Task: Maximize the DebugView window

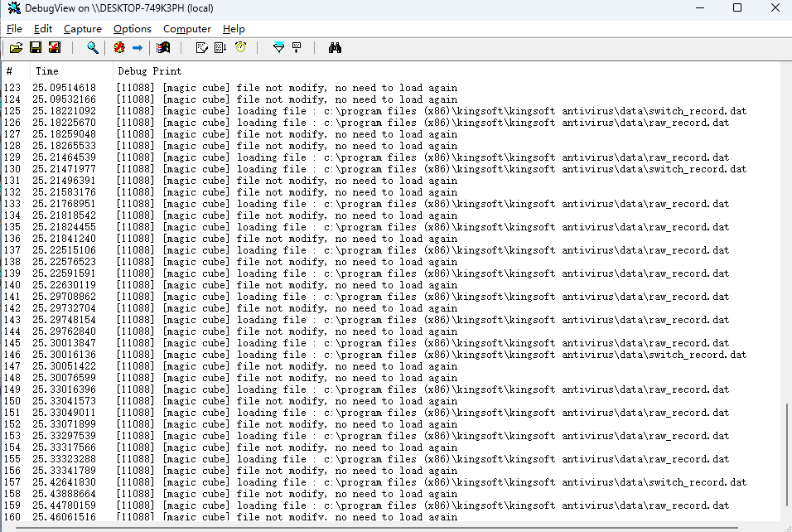Action: [737, 7]
